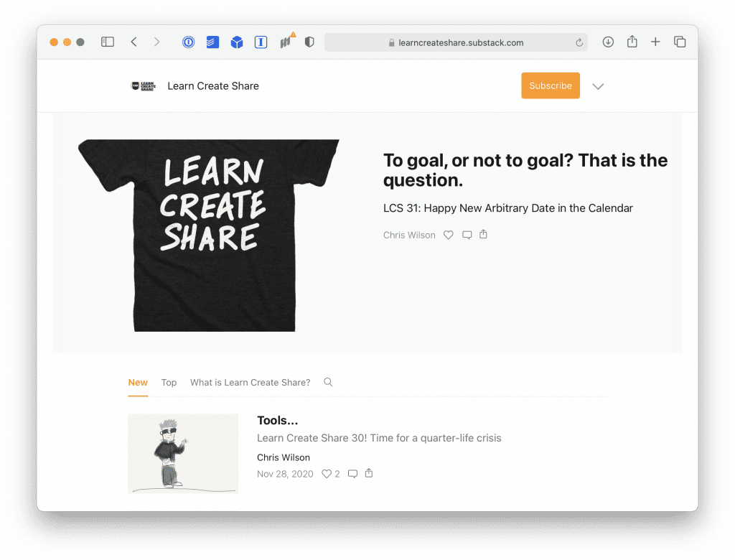The height and width of the screenshot is (560, 735).
Task: Open the Learn Create Share homepage title
Action: pyautogui.click(x=213, y=86)
